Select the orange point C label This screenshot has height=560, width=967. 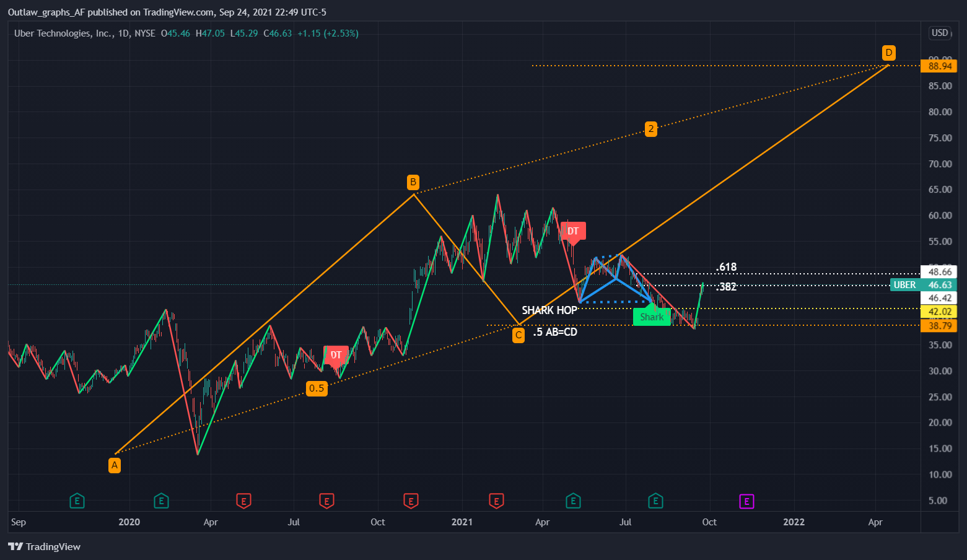[519, 336]
